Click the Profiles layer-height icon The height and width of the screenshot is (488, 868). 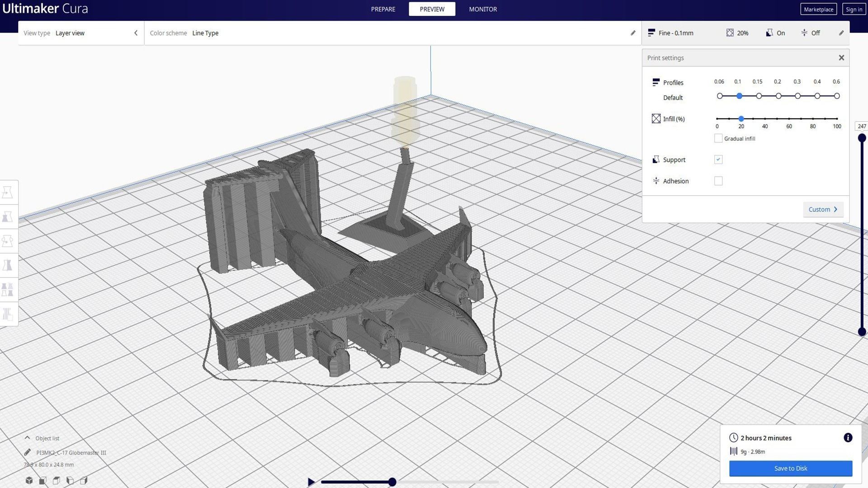click(656, 82)
